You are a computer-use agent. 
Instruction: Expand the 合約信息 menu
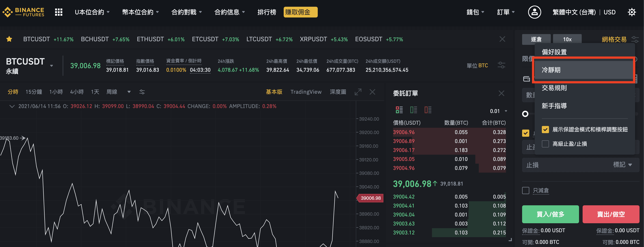(229, 12)
